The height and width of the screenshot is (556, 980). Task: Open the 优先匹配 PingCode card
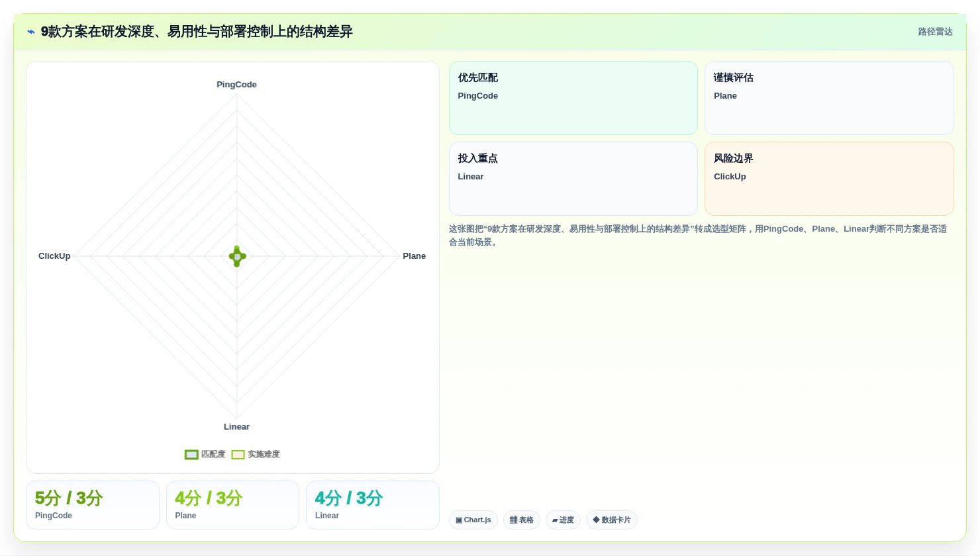pos(573,98)
